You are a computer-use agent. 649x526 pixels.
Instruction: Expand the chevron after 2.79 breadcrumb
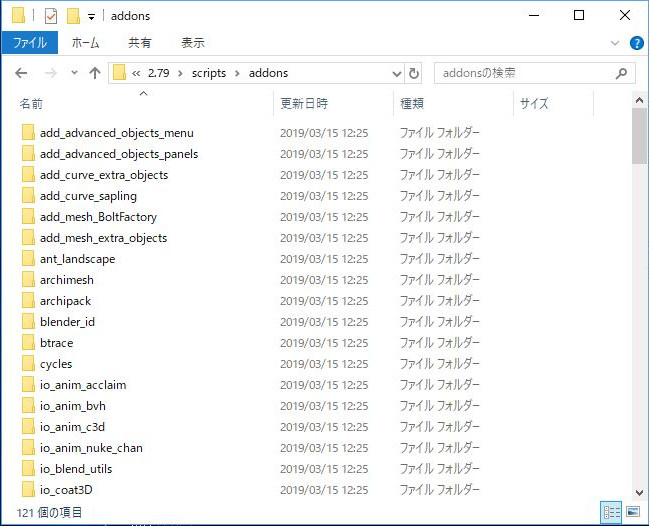point(180,73)
